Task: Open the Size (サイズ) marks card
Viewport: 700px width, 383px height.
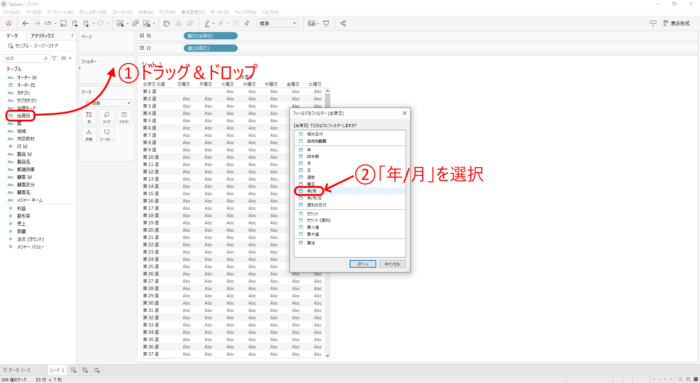Action: pos(107,117)
